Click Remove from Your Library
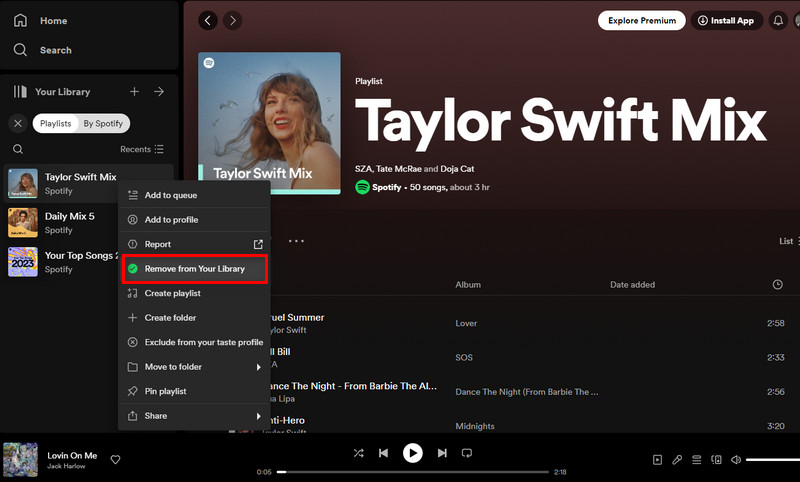The height and width of the screenshot is (482, 800). pos(194,269)
